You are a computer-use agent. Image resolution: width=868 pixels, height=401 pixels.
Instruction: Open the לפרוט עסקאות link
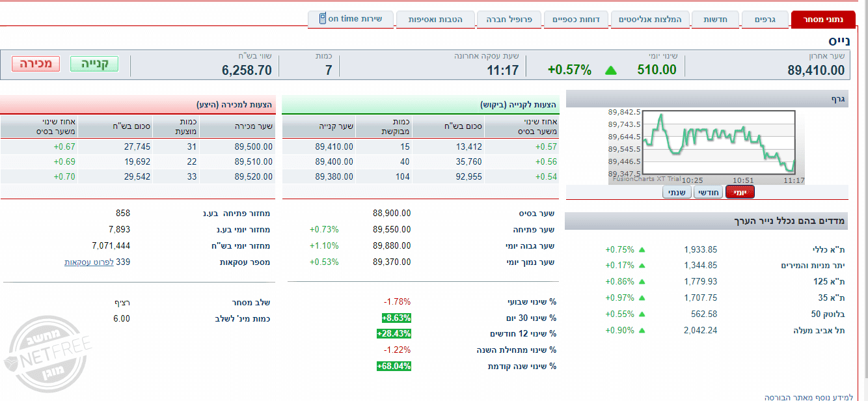(89, 262)
